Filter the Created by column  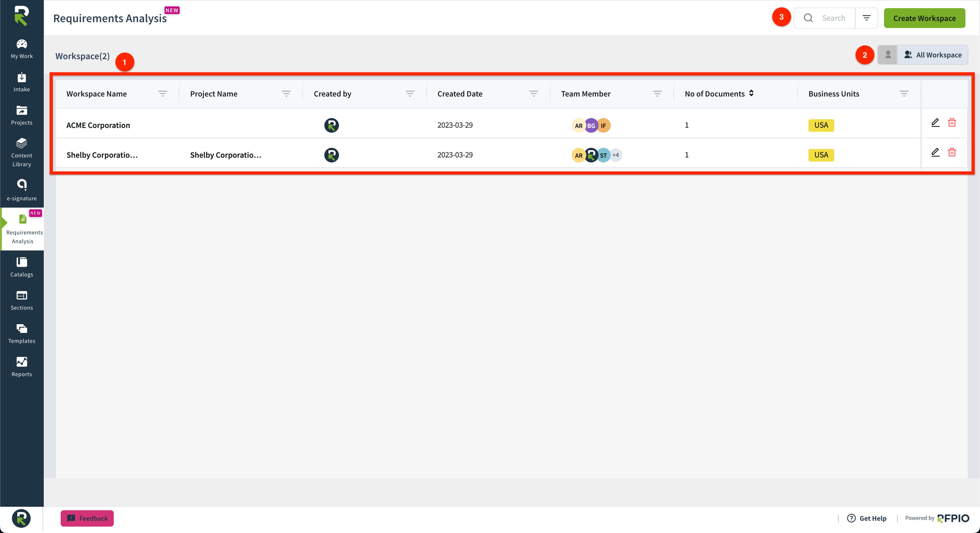tap(410, 94)
